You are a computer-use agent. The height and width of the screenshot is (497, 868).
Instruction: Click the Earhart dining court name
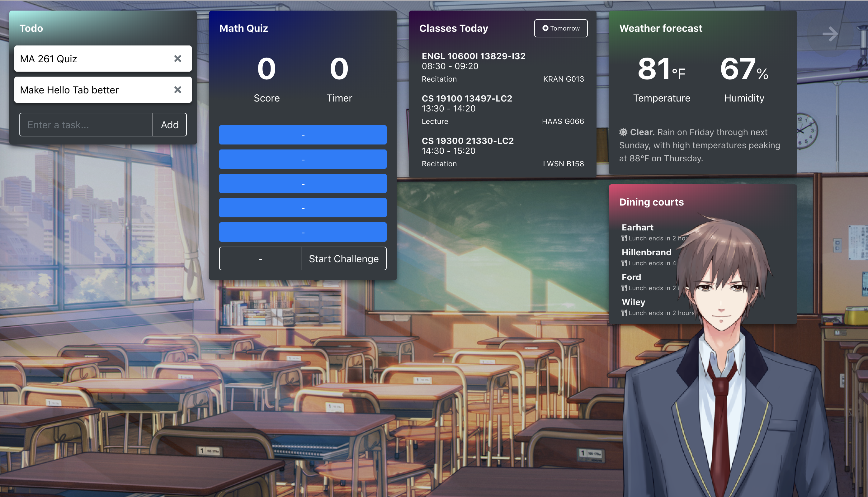pyautogui.click(x=637, y=227)
